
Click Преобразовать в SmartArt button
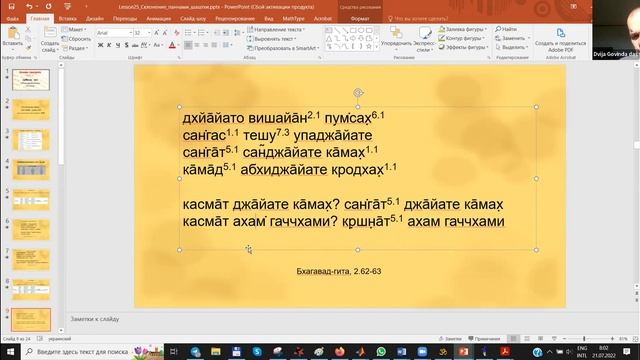(283, 48)
